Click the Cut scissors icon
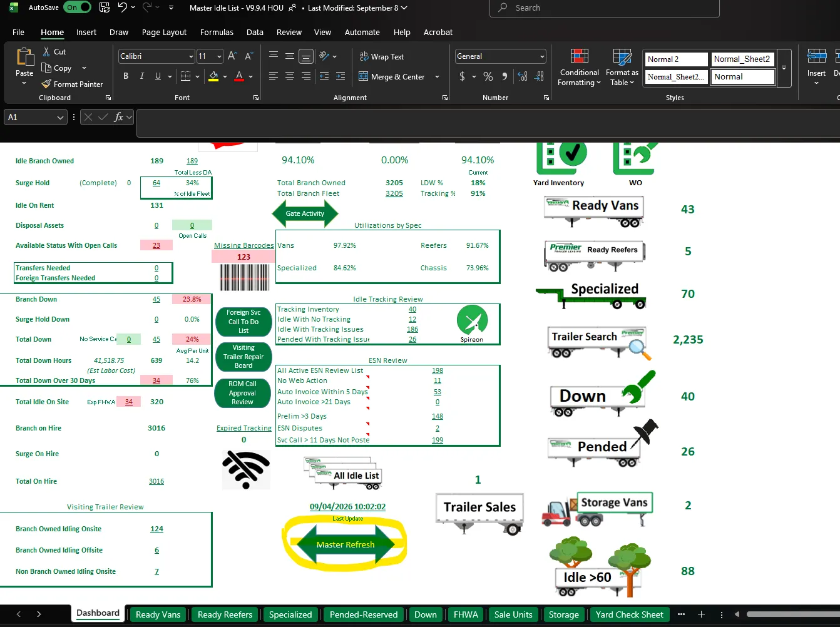Viewport: 840px width, 627px height. click(x=46, y=52)
